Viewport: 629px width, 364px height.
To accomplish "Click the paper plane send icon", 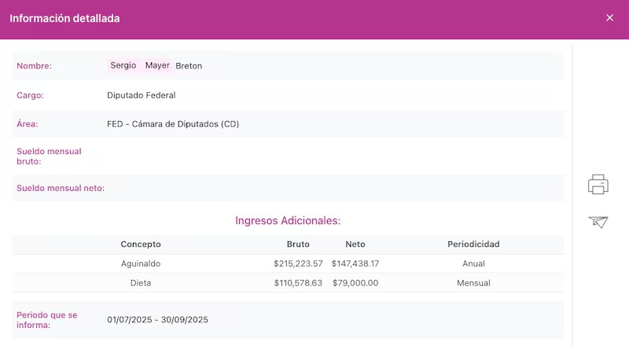I will tap(598, 222).
